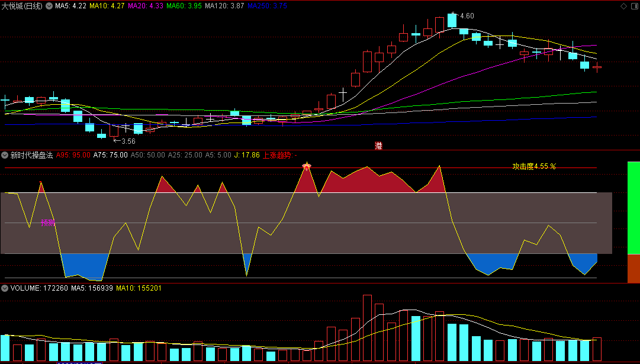Click the A50: 50.00 value
Screen dimensions: 640x364
148,155
